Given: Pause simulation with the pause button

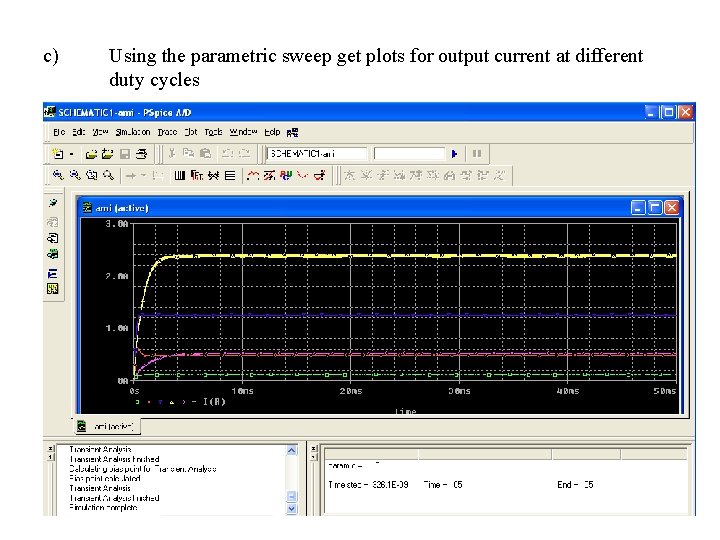Looking at the screenshot, I should point(477,154).
